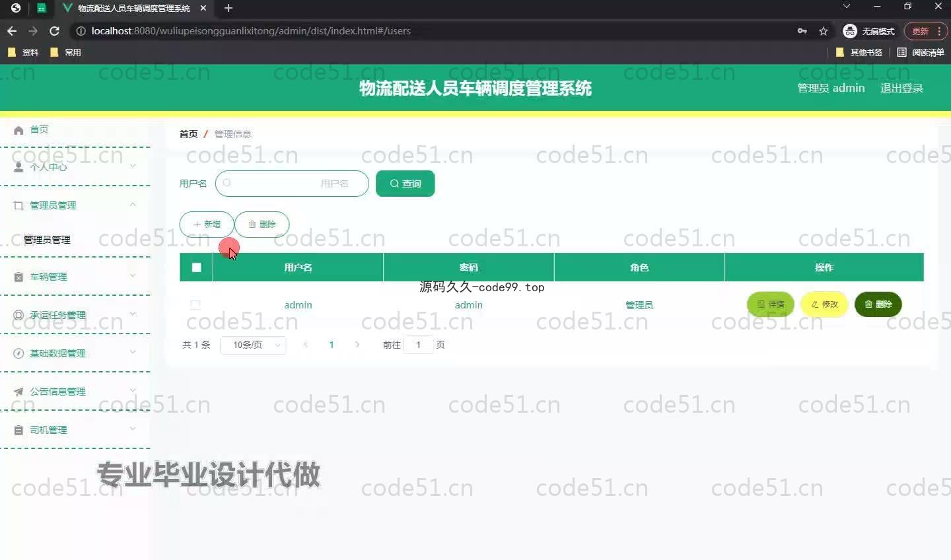Viewport: 951px width, 560px height.
Task: Click the 新增 add button
Action: pyautogui.click(x=207, y=225)
